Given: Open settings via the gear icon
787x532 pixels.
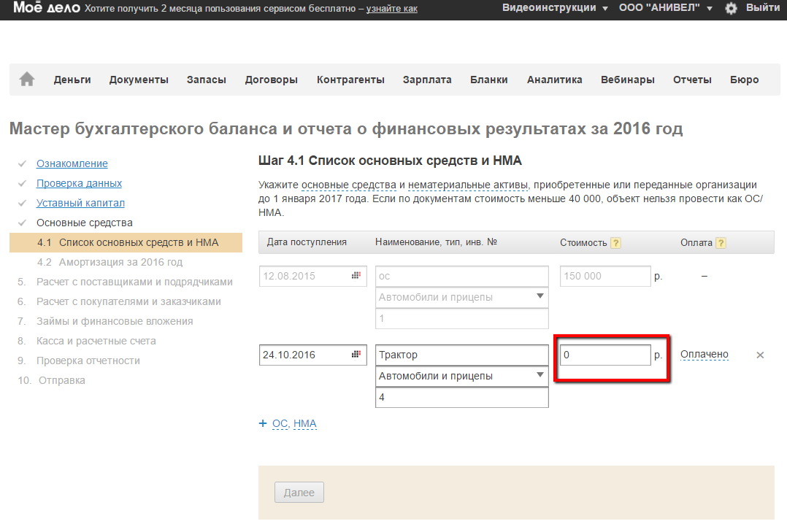Looking at the screenshot, I should 731,8.
